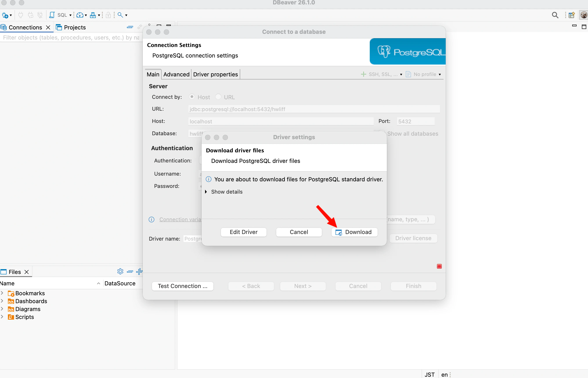
Task: Click the Connections filter objects field
Action: [71, 38]
